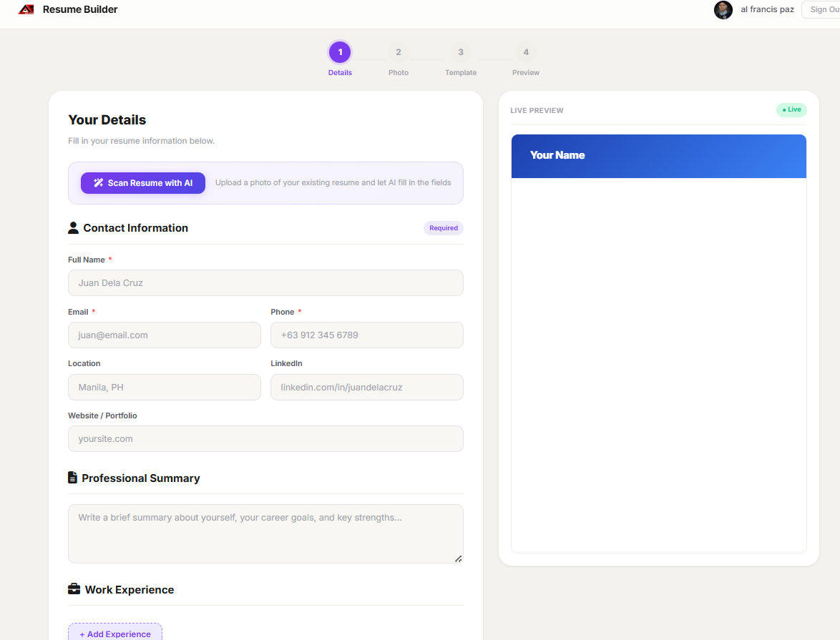The height and width of the screenshot is (640, 840).
Task: Focus the LinkedIn input field
Action: [367, 387]
